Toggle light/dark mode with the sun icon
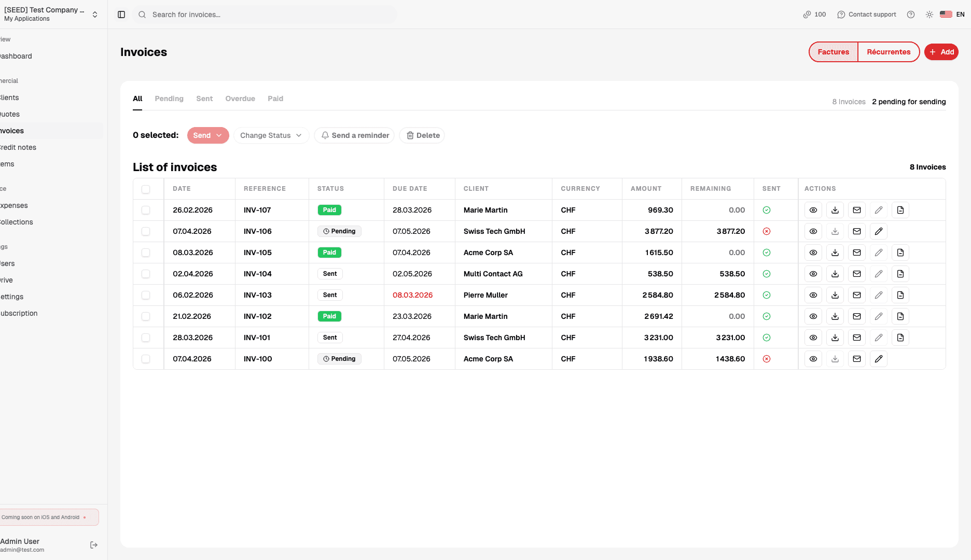The height and width of the screenshot is (560, 971). 929,15
